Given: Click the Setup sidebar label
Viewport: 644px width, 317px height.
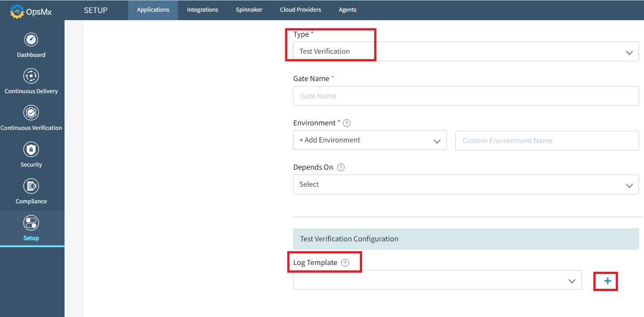Looking at the screenshot, I should pos(31,238).
